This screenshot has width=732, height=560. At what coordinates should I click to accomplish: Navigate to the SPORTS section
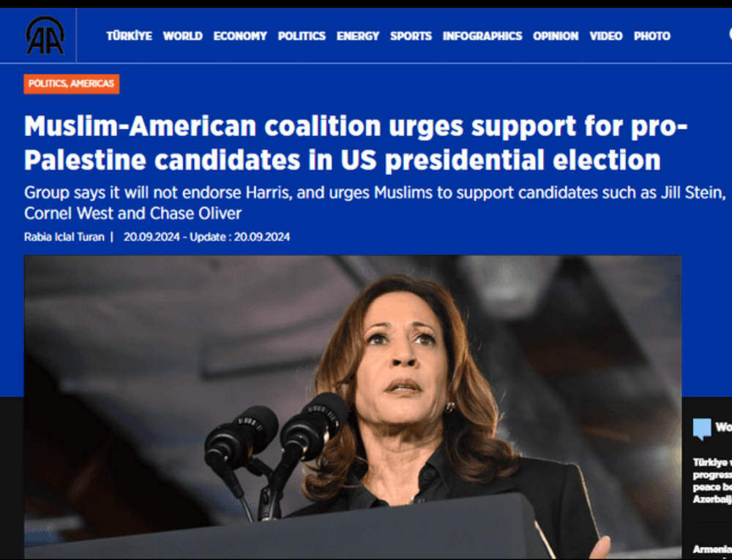[411, 36]
